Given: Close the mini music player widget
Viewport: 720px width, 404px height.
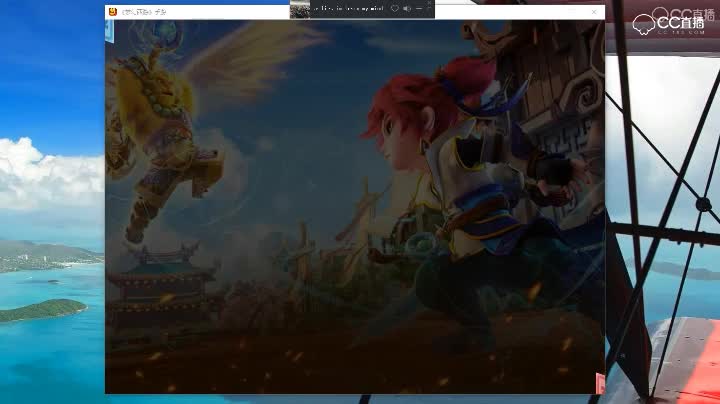Looking at the screenshot, I should click(429, 3).
